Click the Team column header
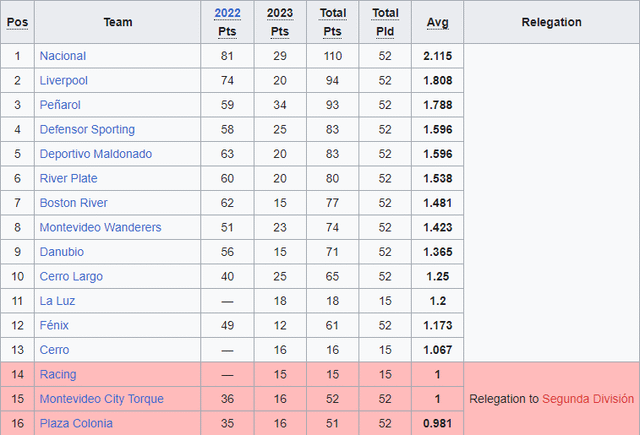The height and width of the screenshot is (435, 640). (118, 22)
